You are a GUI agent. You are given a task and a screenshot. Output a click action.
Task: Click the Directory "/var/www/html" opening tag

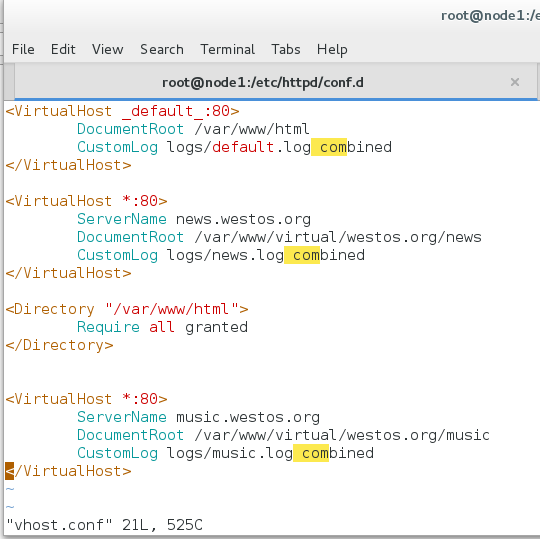pos(127,309)
